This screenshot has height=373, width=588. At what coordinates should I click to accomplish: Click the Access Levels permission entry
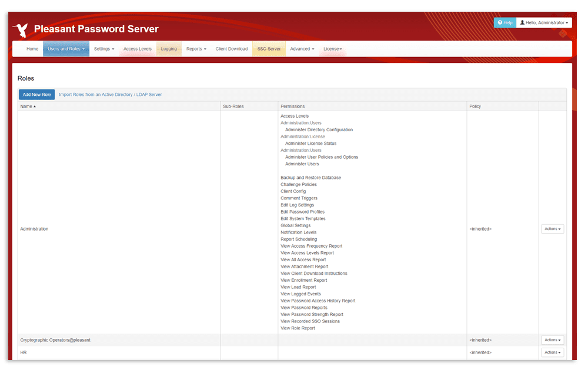tap(295, 116)
